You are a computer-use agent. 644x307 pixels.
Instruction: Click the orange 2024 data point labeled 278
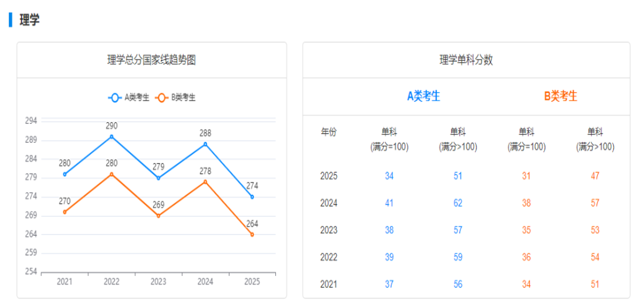[205, 182]
